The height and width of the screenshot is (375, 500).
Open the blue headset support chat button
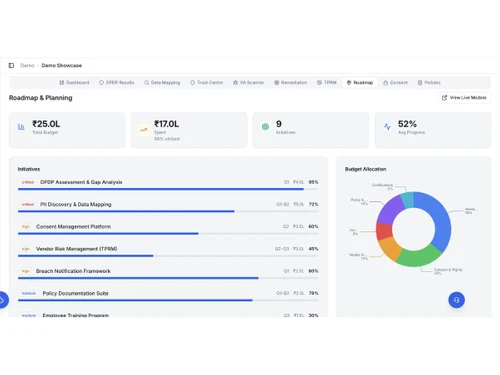(456, 300)
